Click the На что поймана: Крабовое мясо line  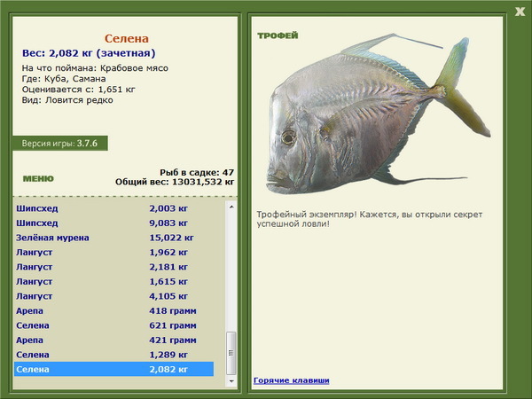(95, 68)
